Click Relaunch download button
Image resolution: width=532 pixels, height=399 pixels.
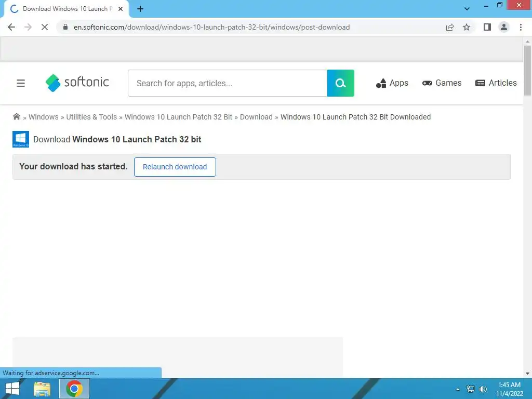click(x=175, y=167)
